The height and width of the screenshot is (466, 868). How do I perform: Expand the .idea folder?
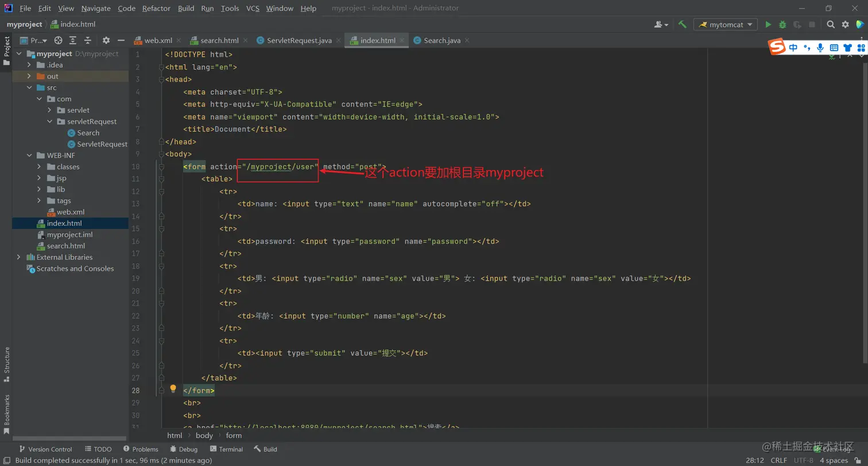coord(30,65)
